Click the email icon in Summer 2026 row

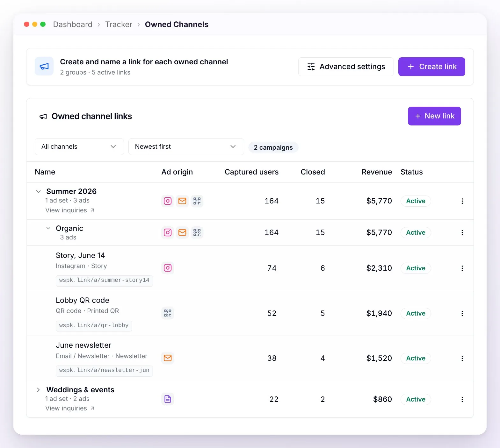click(182, 201)
